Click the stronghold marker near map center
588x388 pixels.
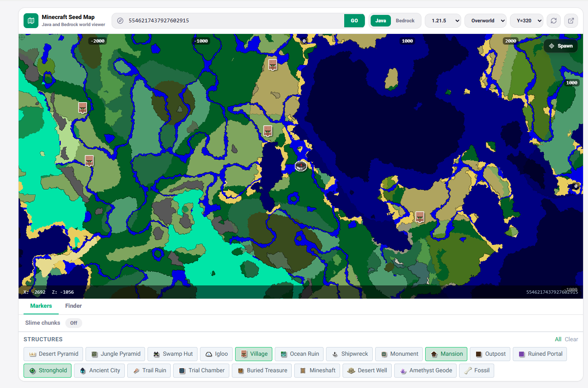(x=301, y=166)
